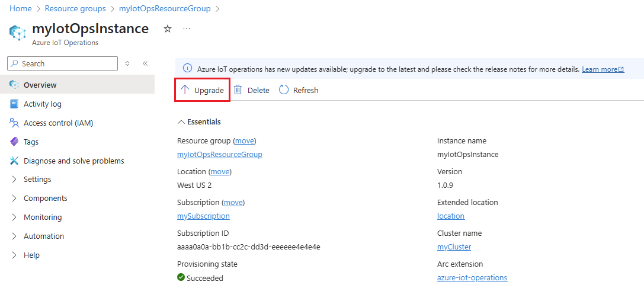The height and width of the screenshot is (288, 644).
Task: Open the more options ellipsis menu
Action: point(187,28)
